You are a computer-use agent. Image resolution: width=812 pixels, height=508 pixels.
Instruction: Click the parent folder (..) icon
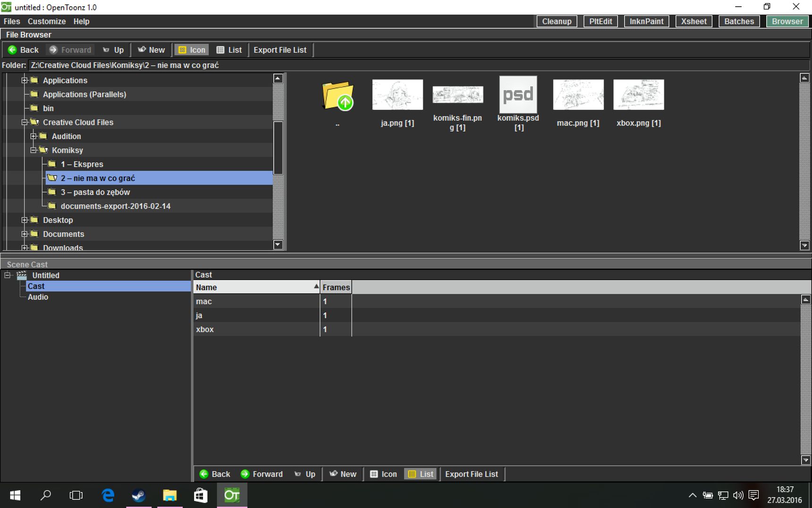point(338,96)
